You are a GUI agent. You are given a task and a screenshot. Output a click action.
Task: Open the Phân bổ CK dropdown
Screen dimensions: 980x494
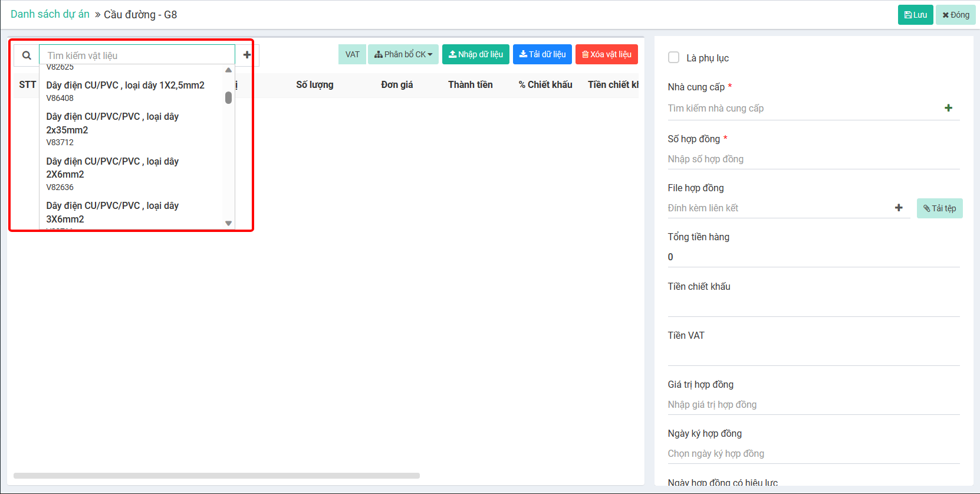(x=403, y=54)
